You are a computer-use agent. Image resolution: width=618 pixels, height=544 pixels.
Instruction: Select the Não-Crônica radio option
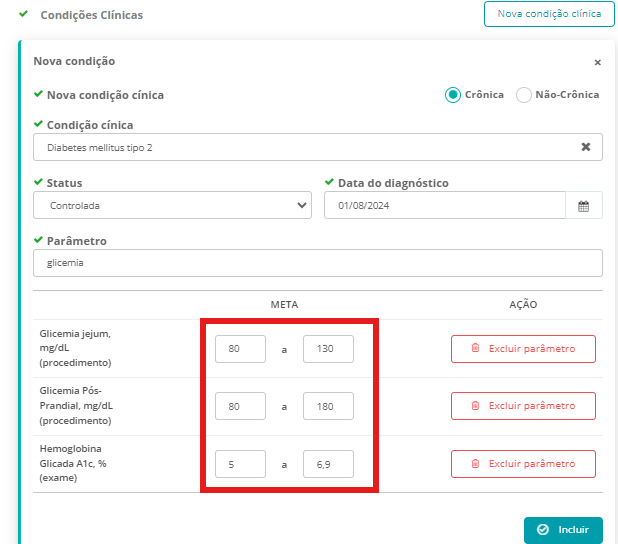tap(524, 95)
